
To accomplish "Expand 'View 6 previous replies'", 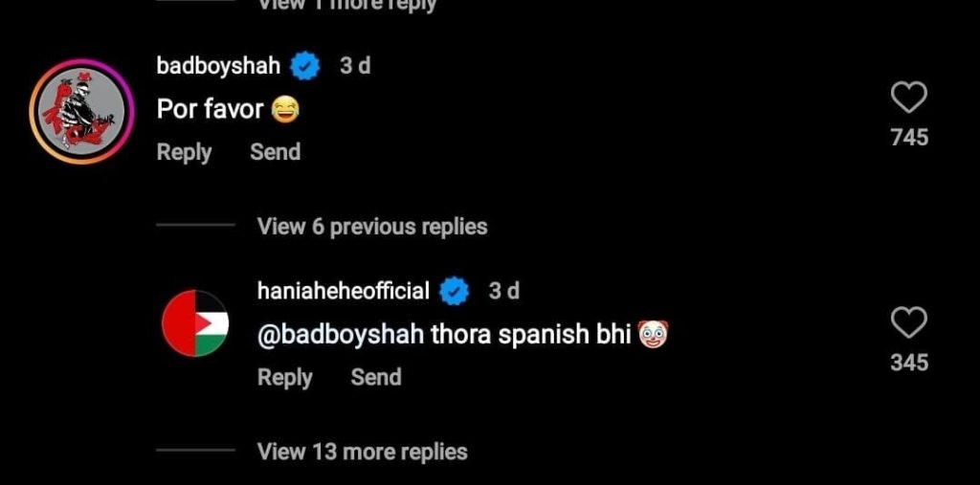I will [372, 227].
